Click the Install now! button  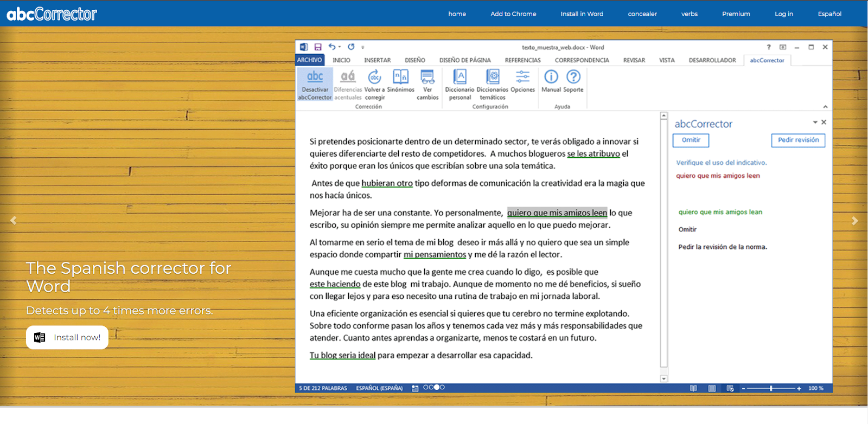(67, 337)
